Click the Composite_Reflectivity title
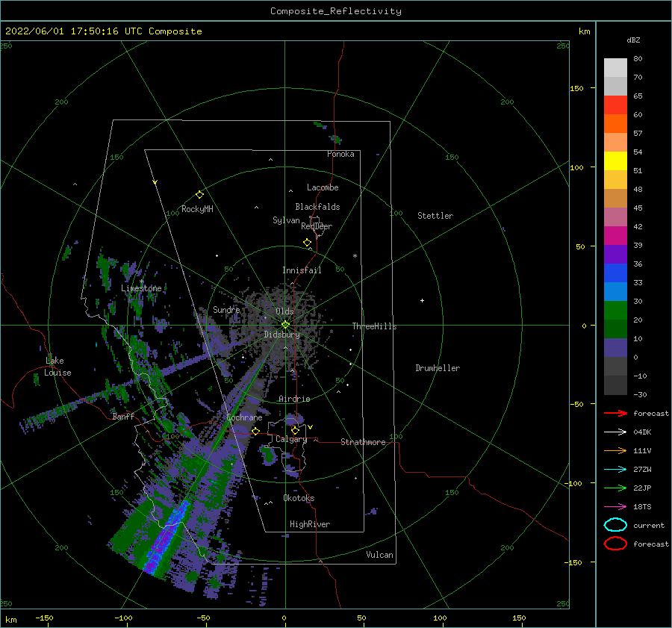Image resolution: width=672 pixels, height=628 pixels. tap(336, 11)
